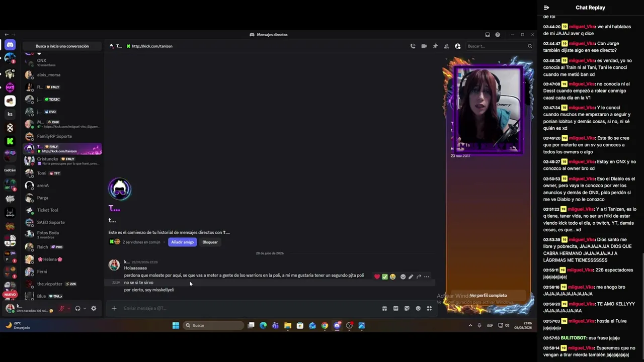Open the arenA direct message
644x362 pixels.
coord(62,186)
